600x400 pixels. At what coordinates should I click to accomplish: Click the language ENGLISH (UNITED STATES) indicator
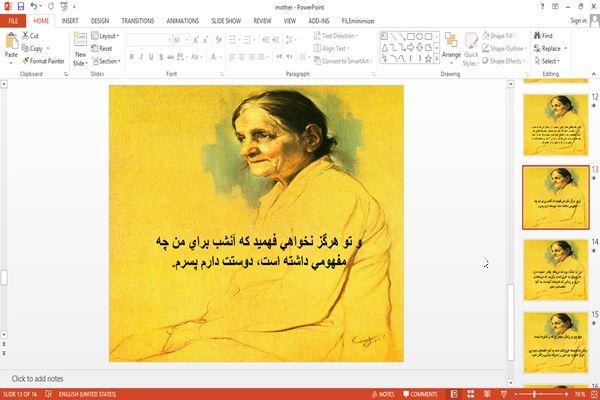coord(87,394)
